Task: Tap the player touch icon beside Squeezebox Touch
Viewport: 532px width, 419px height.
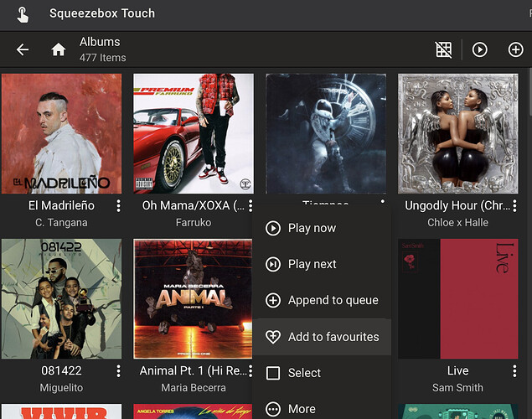Action: coord(23,13)
